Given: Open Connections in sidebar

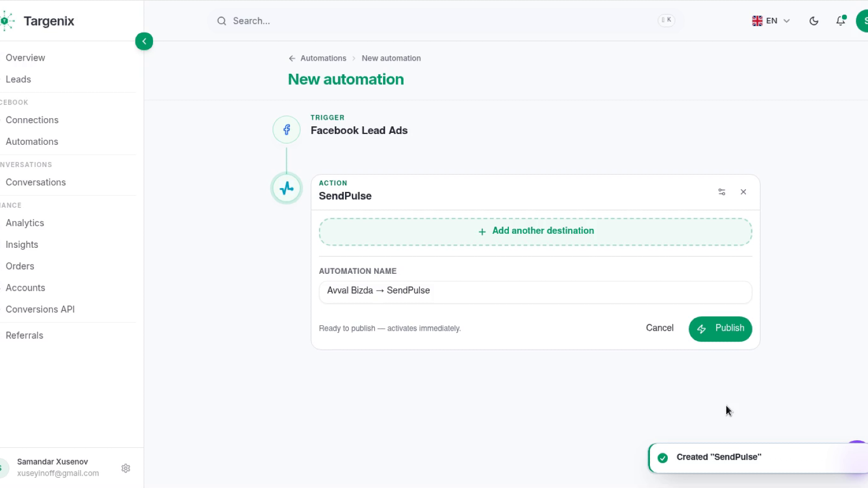Looking at the screenshot, I should [32, 120].
